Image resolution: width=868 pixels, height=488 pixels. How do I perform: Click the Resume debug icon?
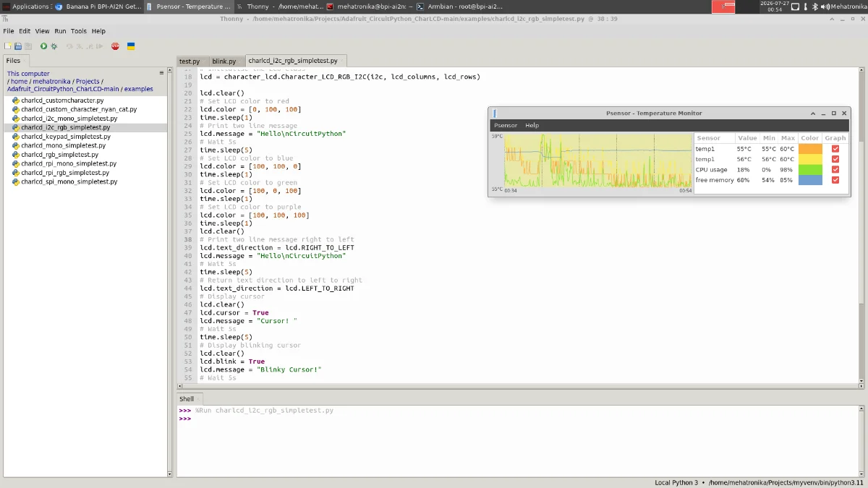tap(100, 46)
